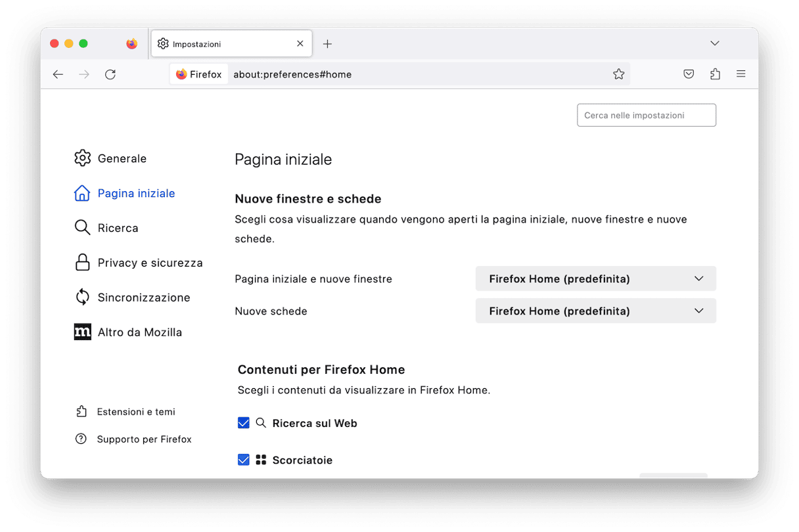Screen dimensions: 799x532
Task: Click the magnifier icon beside Ricerca sul Web
Action: pos(261,423)
